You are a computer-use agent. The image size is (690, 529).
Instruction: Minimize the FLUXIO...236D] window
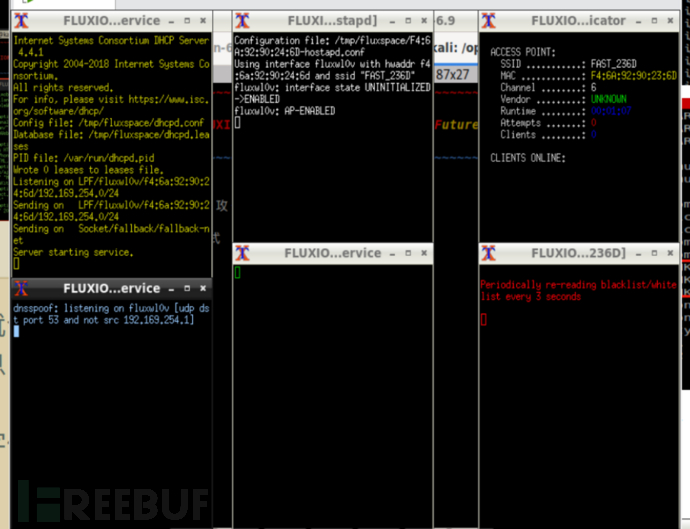[639, 253]
